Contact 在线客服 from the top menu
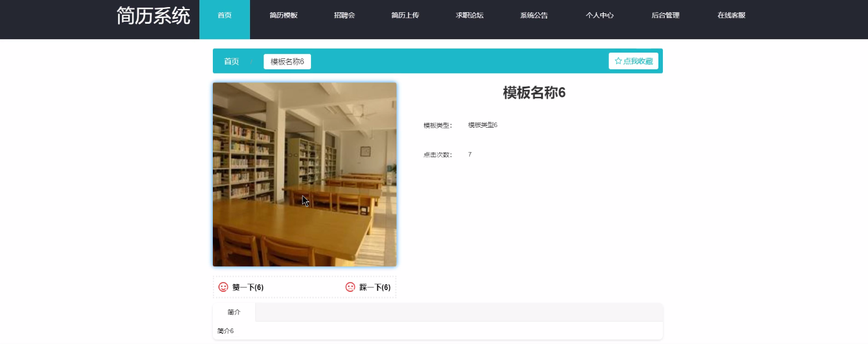Image resolution: width=868 pixels, height=344 pixels. pos(731,15)
